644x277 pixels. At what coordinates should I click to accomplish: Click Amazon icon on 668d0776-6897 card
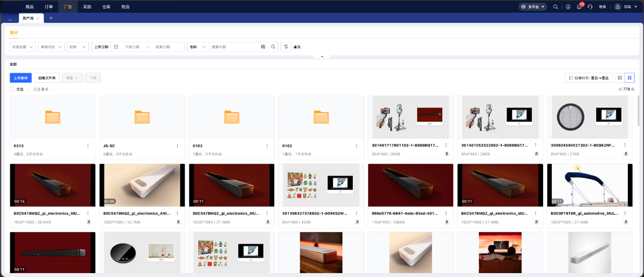click(447, 222)
